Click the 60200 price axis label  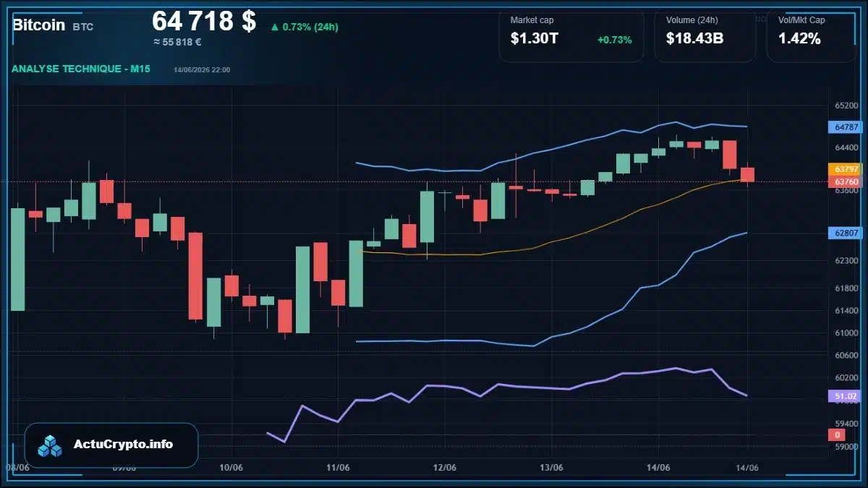[846, 377]
